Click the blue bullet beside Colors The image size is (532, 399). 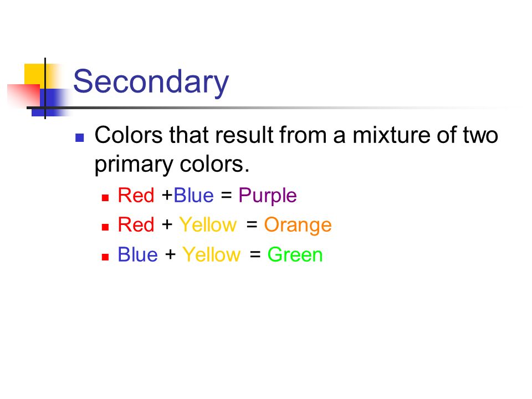coord(80,137)
